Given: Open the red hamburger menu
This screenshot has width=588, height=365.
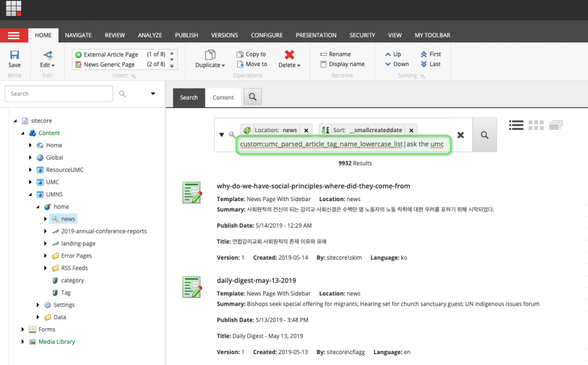Looking at the screenshot, I should 14,35.
